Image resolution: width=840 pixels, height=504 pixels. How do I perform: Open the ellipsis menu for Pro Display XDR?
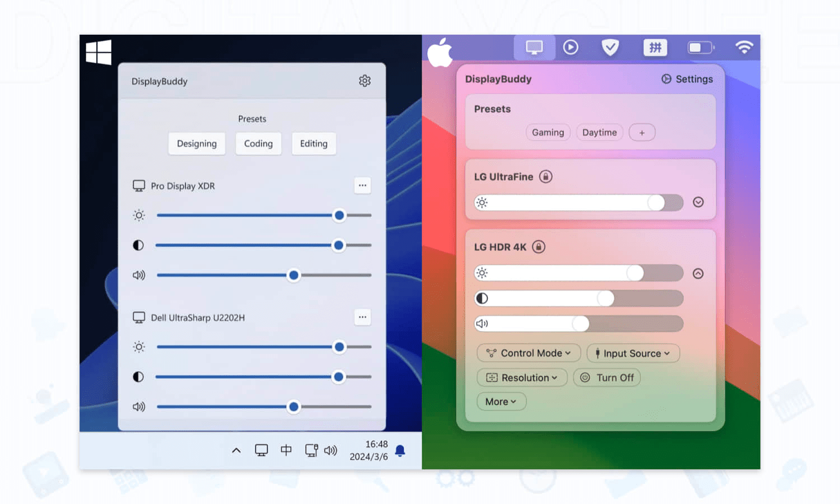coord(362,185)
